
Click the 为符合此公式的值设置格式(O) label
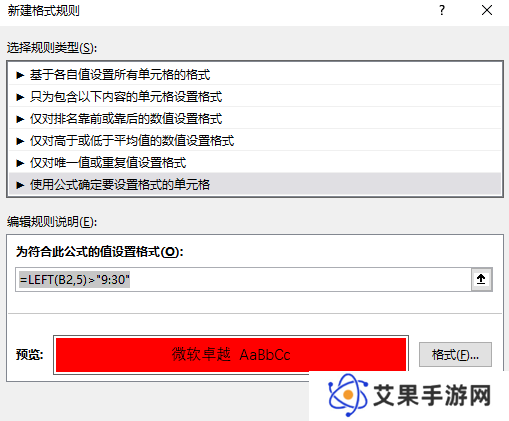pos(99,252)
